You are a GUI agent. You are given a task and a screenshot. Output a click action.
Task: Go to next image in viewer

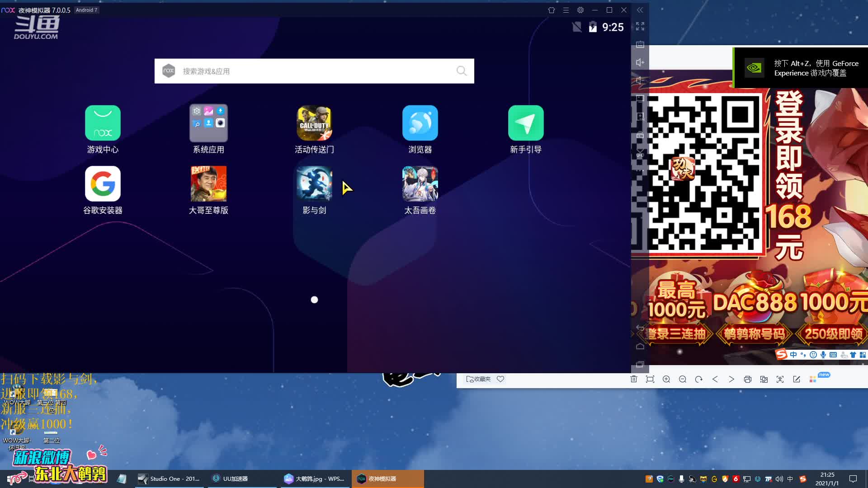tap(731, 379)
